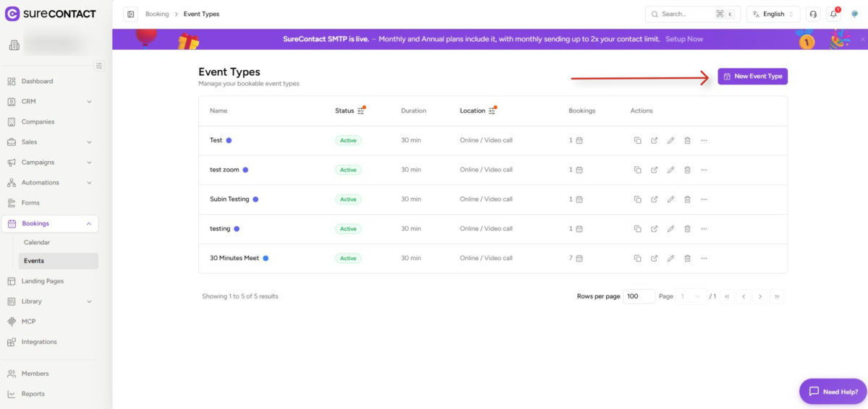Edit the testing event
868x409 pixels.
[x=671, y=229]
